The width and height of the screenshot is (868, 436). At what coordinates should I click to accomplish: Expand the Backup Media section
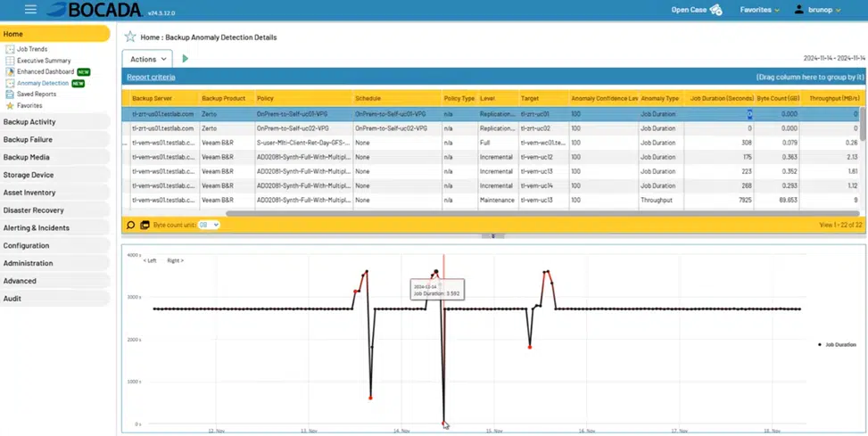point(54,157)
